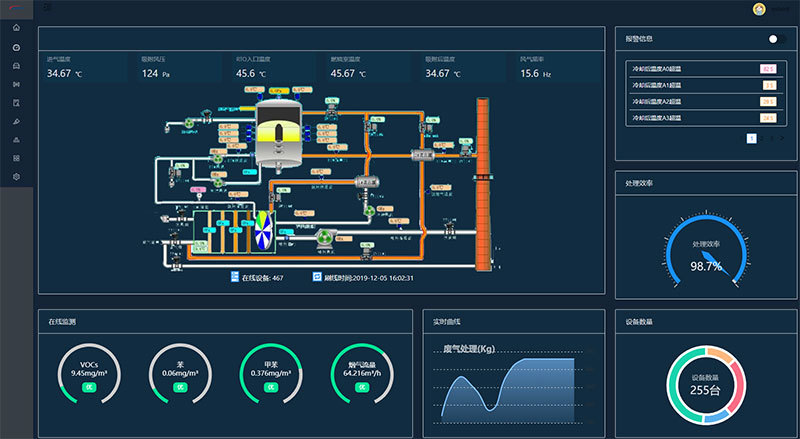Go to next alarm page arrow
This screenshot has height=439, width=800.
point(782,138)
